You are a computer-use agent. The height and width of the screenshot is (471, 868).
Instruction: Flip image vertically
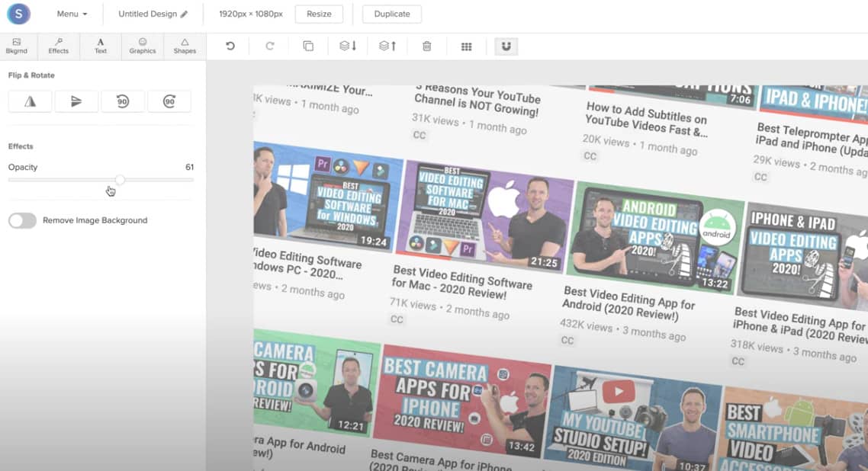[x=76, y=101]
